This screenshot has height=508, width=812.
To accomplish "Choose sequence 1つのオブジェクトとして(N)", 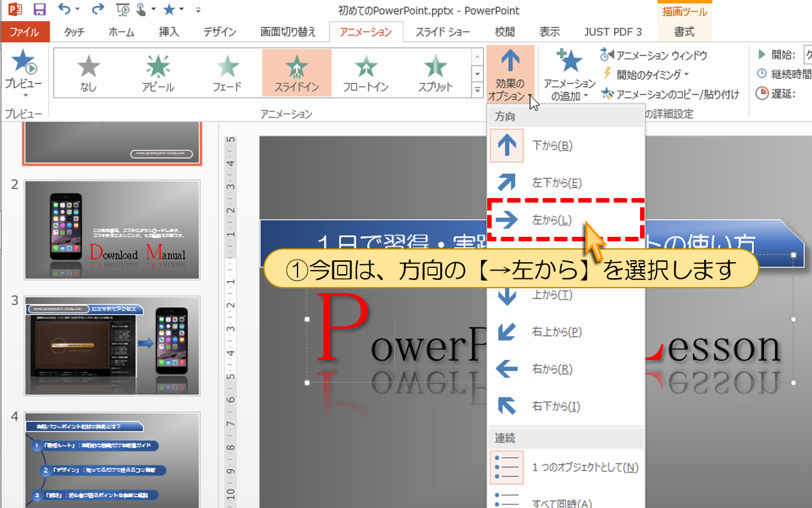I will (x=566, y=467).
